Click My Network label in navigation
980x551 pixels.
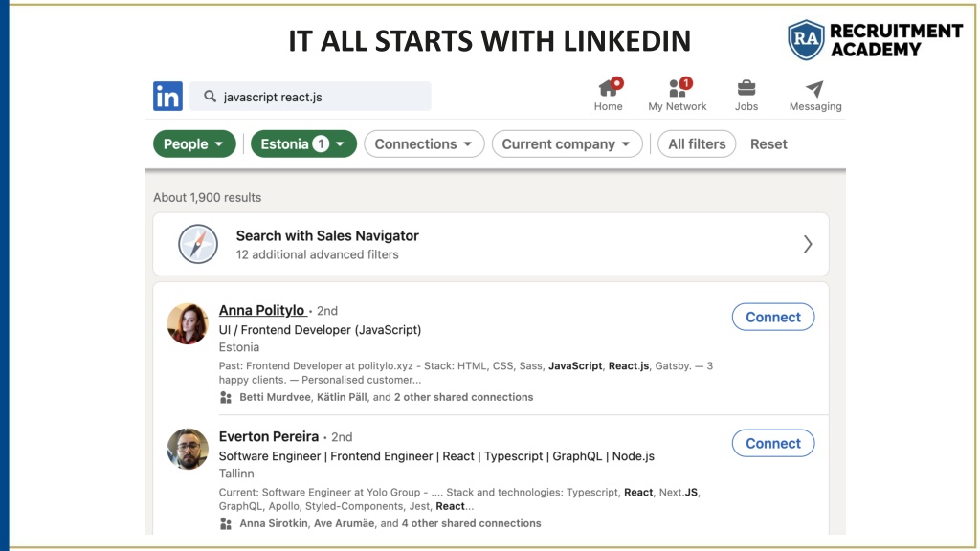pos(678,106)
